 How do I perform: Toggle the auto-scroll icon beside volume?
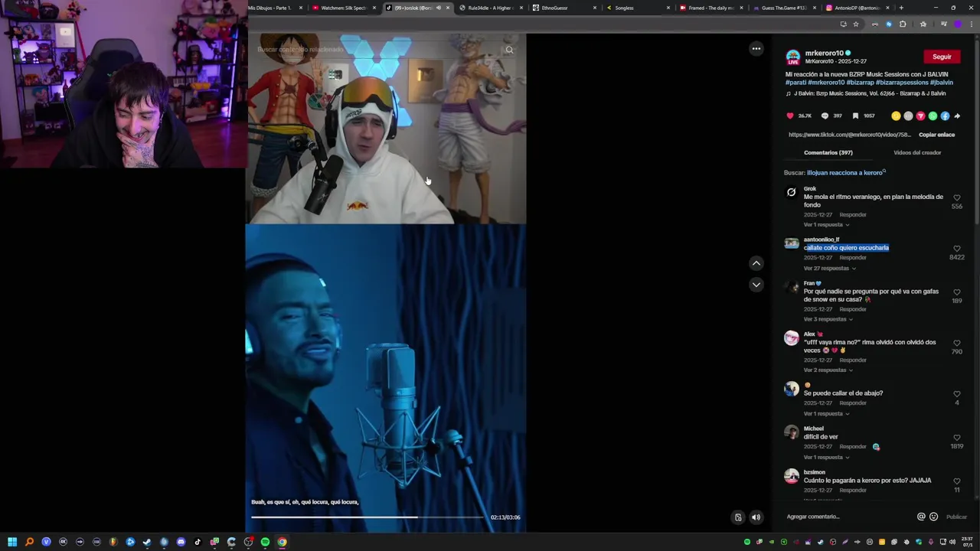pos(738,517)
